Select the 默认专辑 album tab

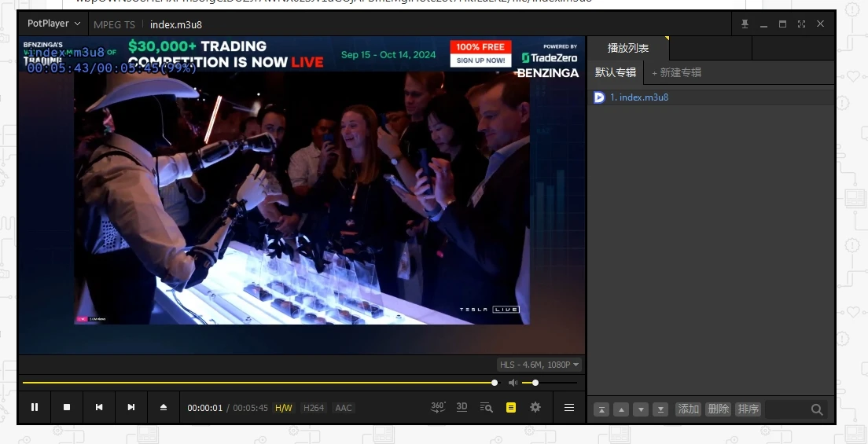point(616,72)
